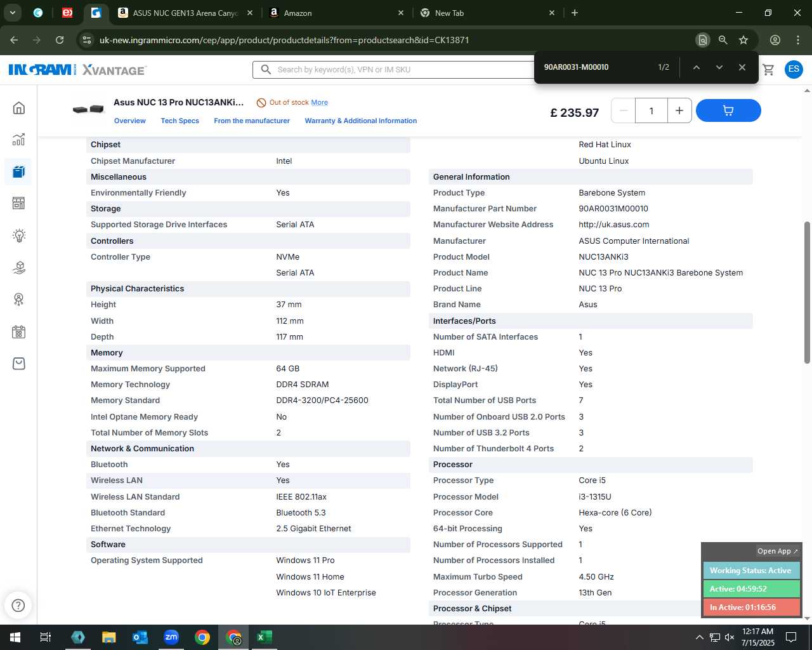Open File Explorer from the taskbar
The width and height of the screenshot is (812, 650).
(109, 637)
